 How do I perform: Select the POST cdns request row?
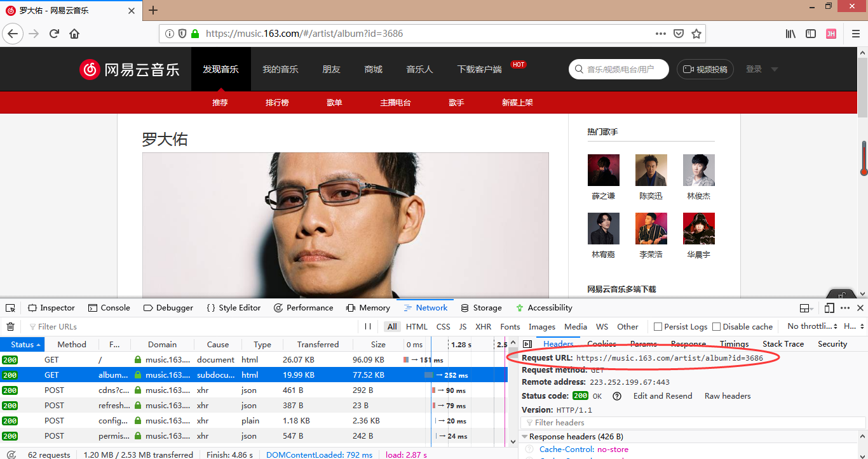point(254,390)
